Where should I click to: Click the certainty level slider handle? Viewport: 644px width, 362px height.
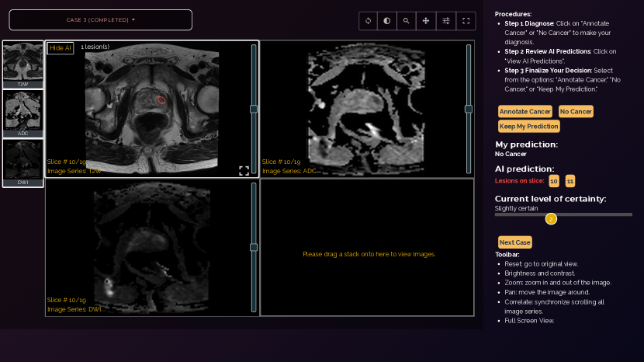pos(551,219)
